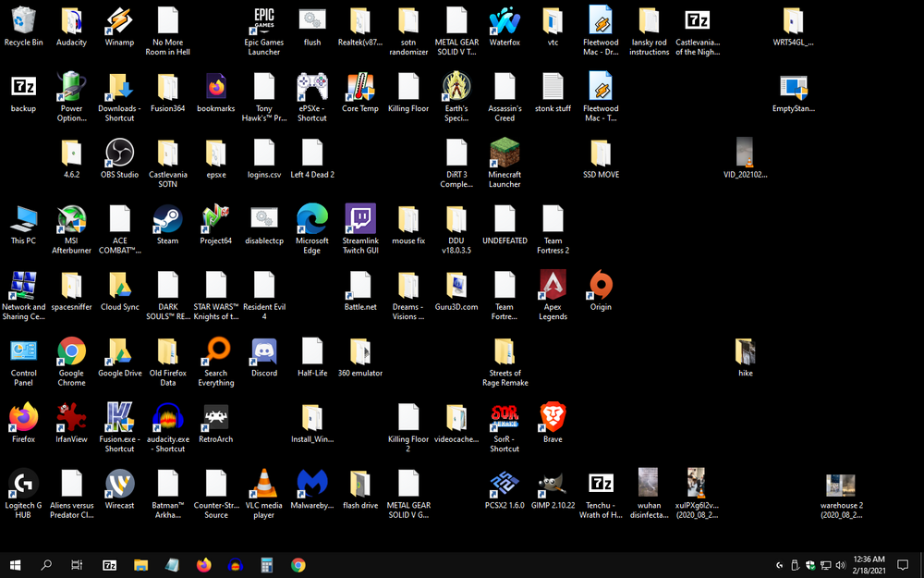Viewport: 924px width, 578px height.
Task: Click the Streamlink Twitch GUI icon
Action: tap(360, 219)
